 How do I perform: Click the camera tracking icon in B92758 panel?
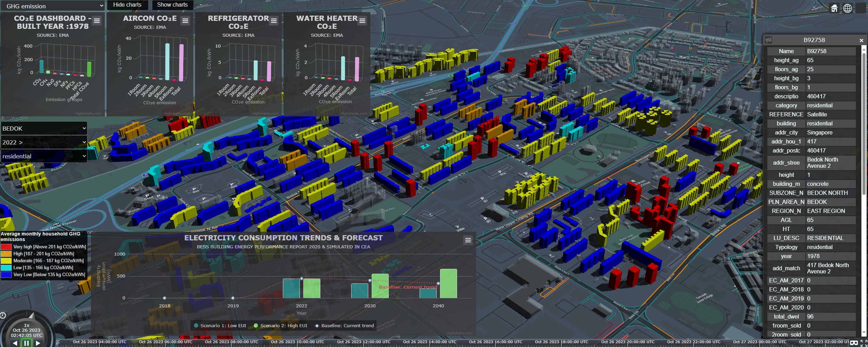(768, 40)
